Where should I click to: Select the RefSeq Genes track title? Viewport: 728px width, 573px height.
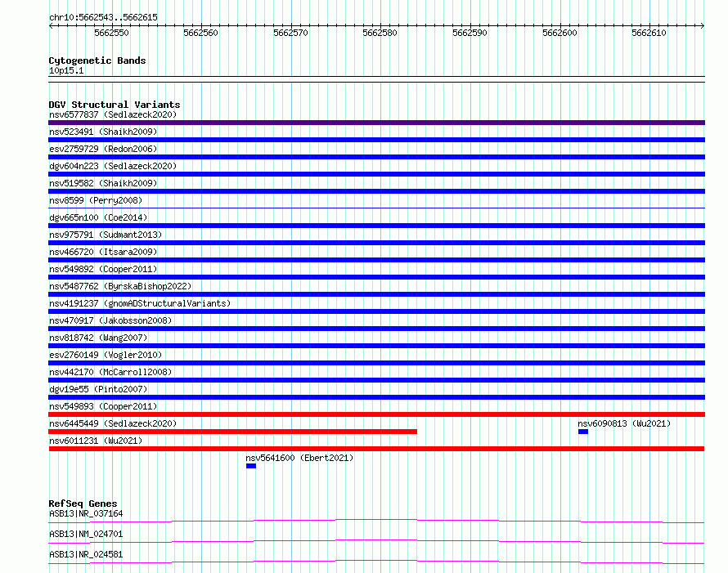pos(83,504)
